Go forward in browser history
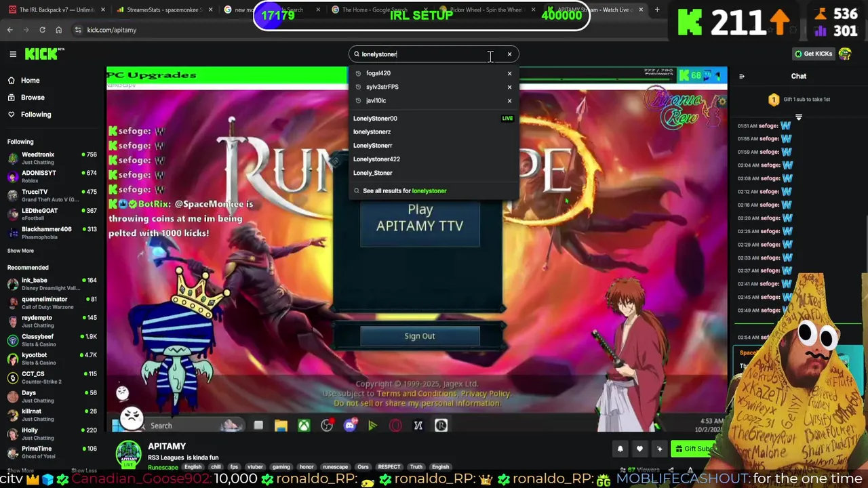 [26, 30]
